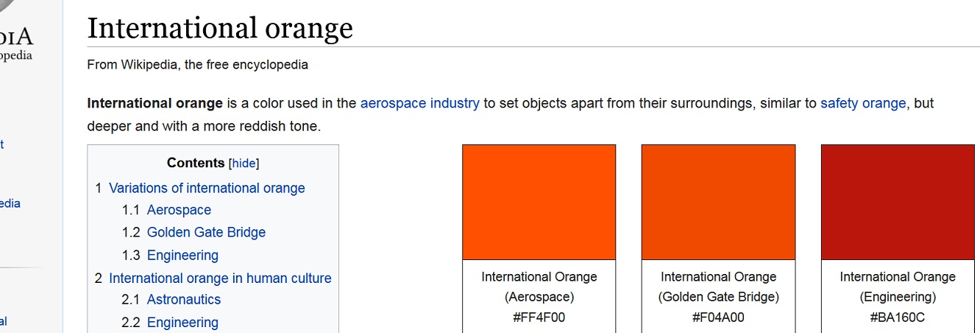Open Golden Gate Bridge contents entry

click(206, 232)
